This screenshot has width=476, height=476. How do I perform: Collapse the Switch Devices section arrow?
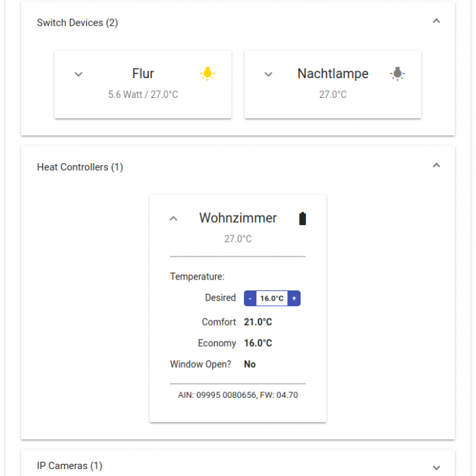(x=437, y=21)
